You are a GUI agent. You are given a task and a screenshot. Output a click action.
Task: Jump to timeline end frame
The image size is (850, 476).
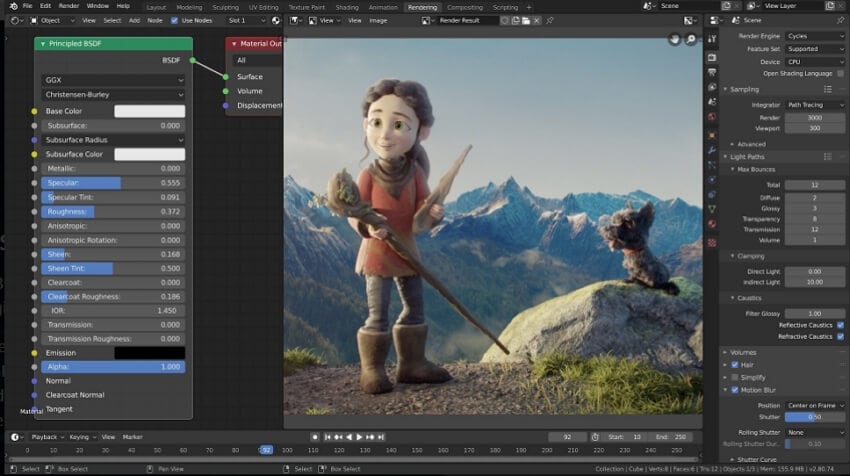click(381, 437)
